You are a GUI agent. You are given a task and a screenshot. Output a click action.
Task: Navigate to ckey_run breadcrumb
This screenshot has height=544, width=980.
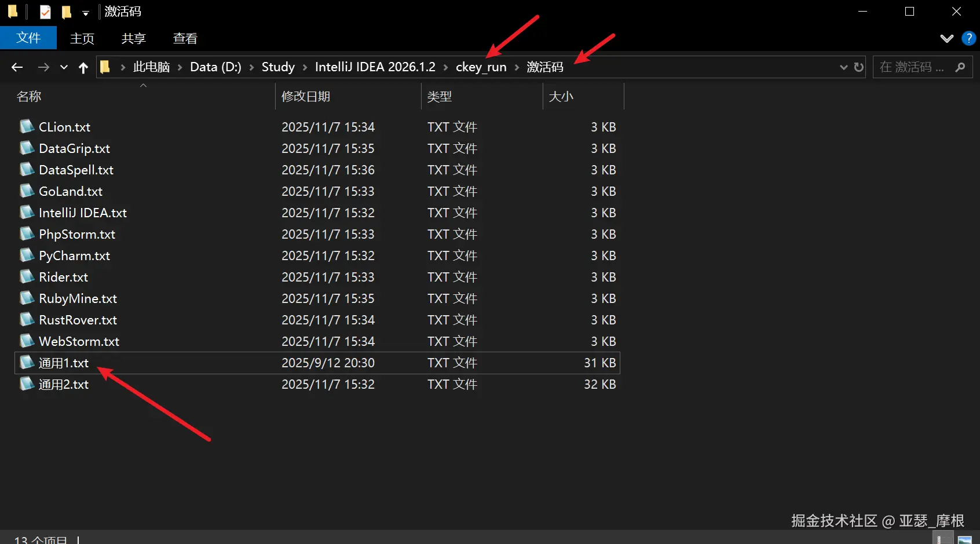481,67
